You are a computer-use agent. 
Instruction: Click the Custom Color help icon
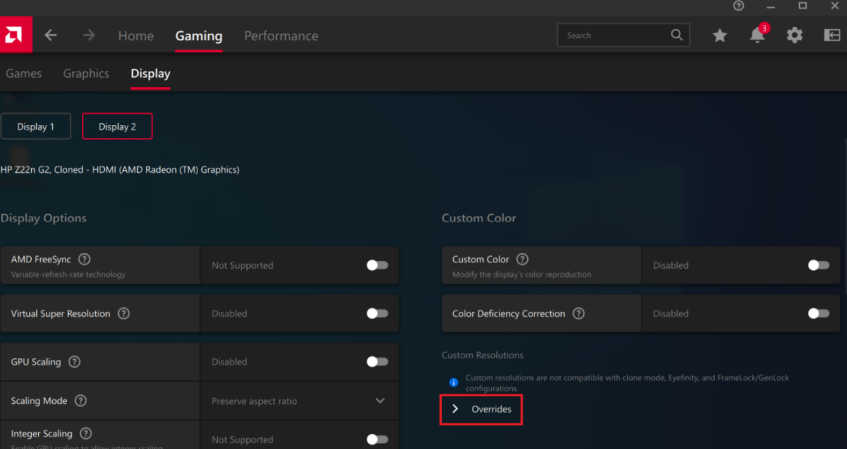click(x=522, y=259)
